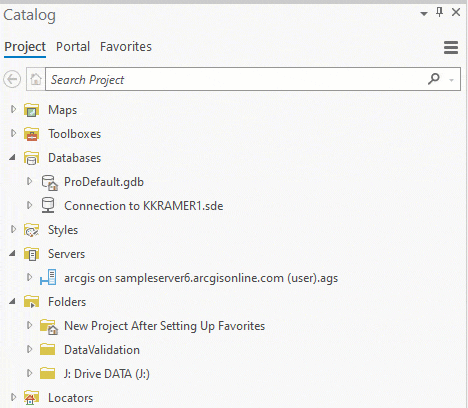
Task: Select the Databases label
Action: [74, 158]
